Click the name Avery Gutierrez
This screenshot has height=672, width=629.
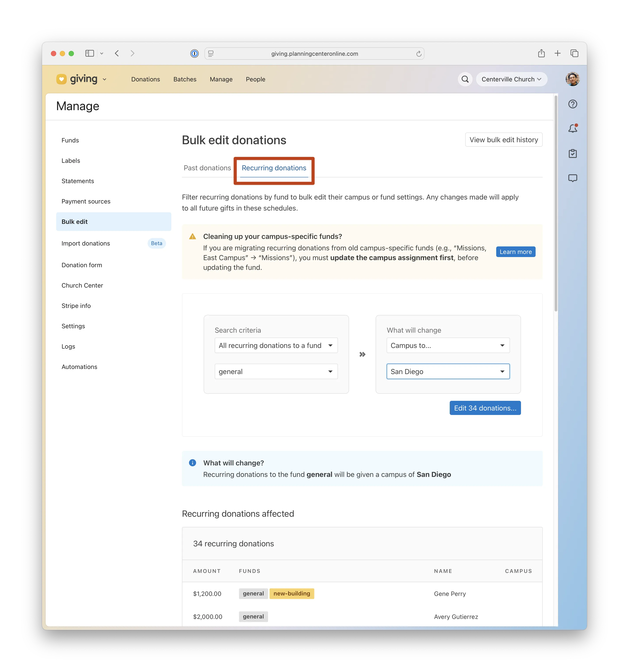[456, 617]
